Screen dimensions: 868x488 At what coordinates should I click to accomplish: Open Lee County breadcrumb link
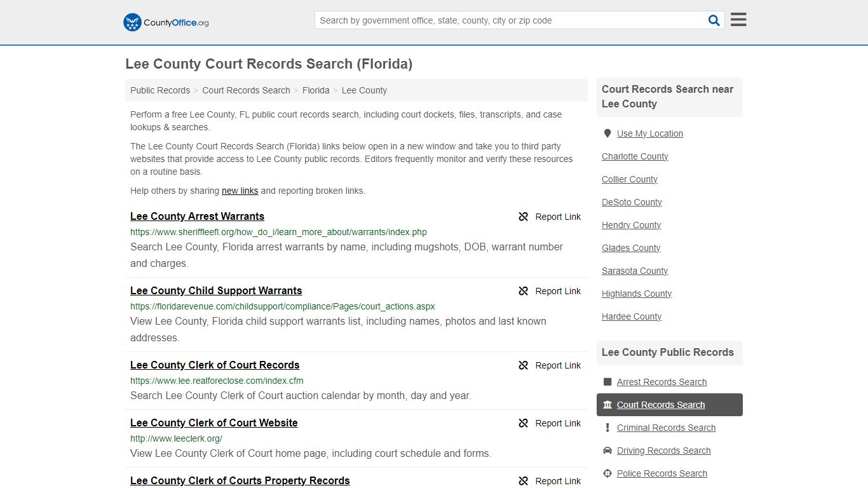[x=364, y=90]
